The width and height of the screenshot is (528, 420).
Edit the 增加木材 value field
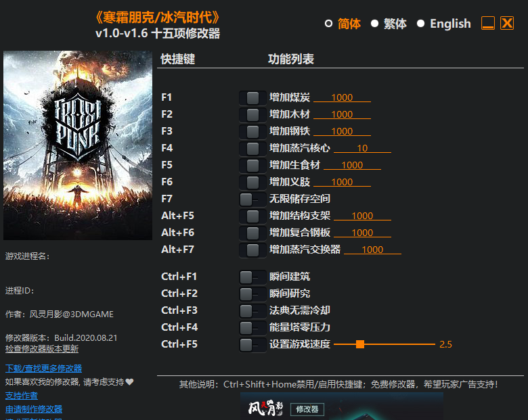342,114
